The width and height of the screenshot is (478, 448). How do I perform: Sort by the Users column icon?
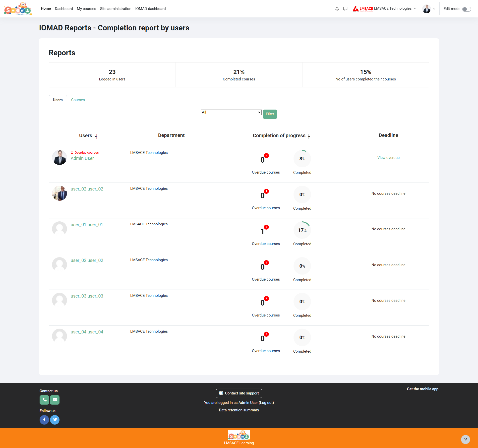(x=96, y=136)
